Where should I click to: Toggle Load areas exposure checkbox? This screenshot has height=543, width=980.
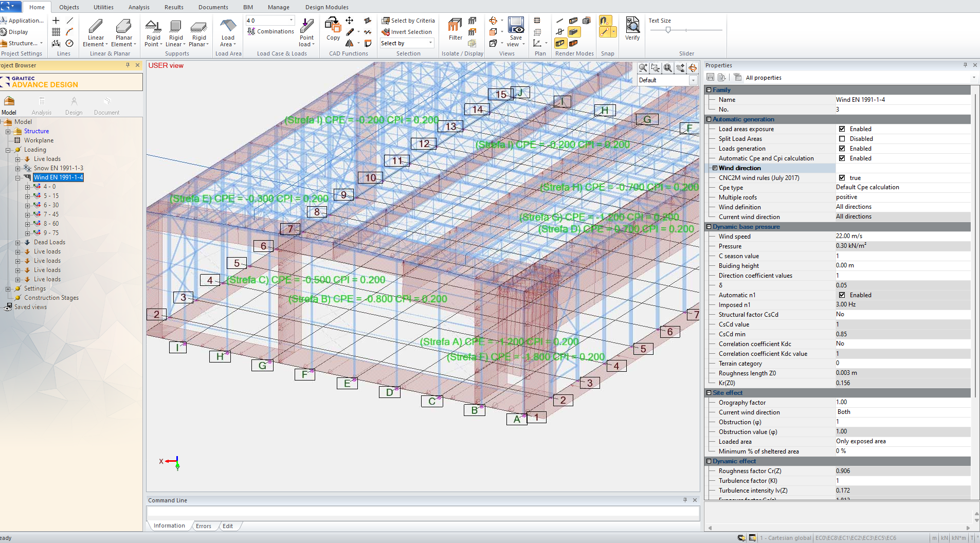click(842, 129)
